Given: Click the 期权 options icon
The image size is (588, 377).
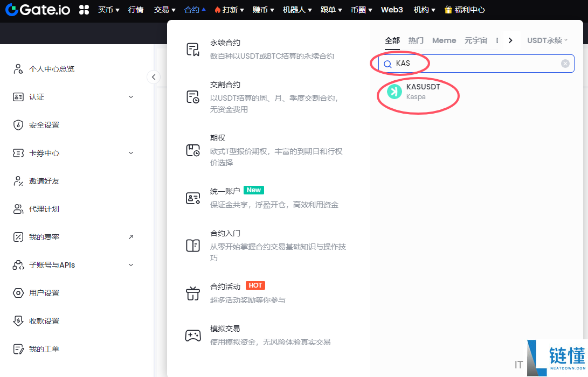Looking at the screenshot, I should 193,150.
